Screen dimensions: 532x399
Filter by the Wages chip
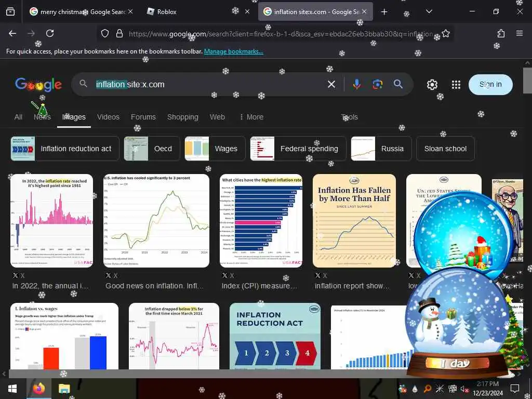click(215, 149)
